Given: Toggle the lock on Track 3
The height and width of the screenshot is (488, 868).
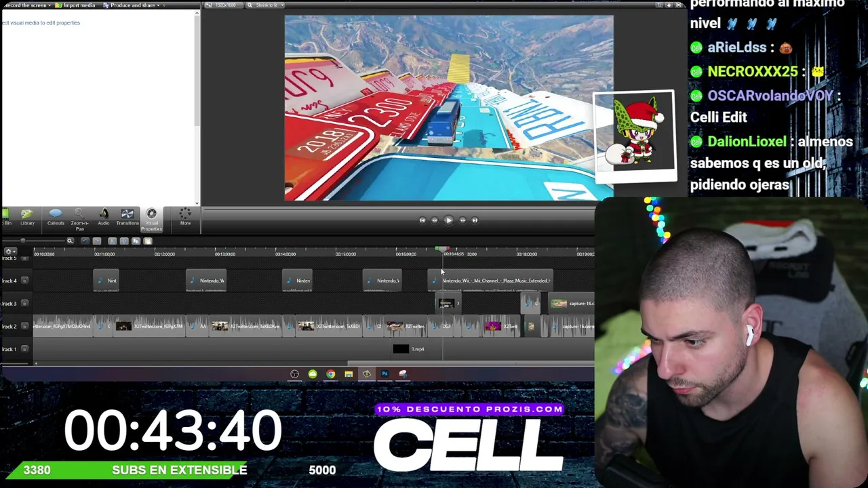Looking at the screenshot, I should pyautogui.click(x=25, y=304).
